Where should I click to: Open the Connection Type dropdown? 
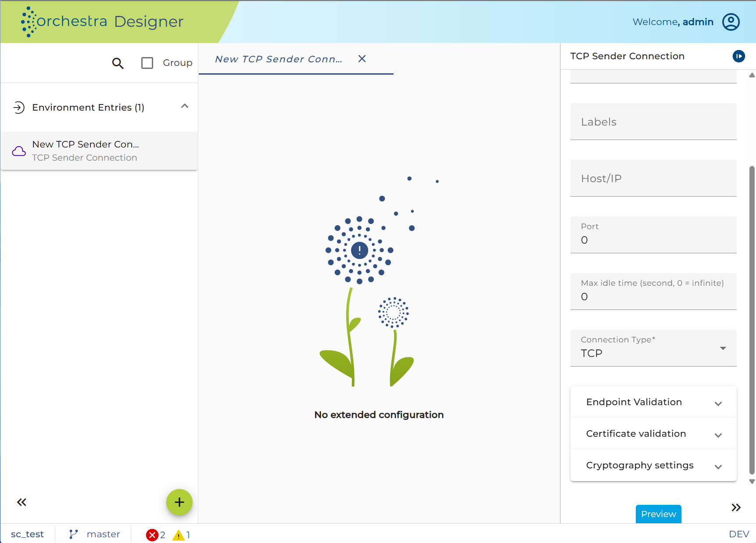(653, 348)
